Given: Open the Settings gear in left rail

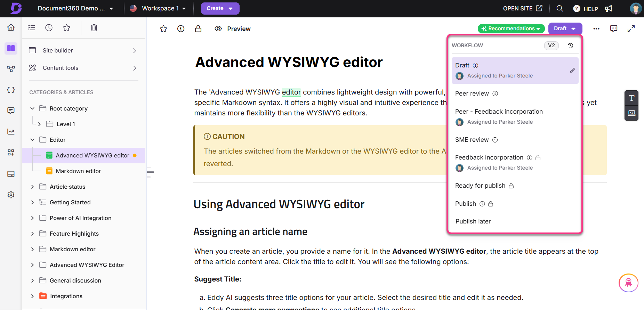Looking at the screenshot, I should (x=11, y=195).
